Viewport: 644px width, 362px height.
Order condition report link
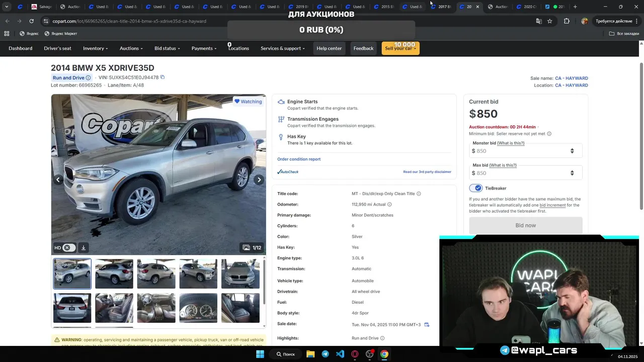pos(299,159)
